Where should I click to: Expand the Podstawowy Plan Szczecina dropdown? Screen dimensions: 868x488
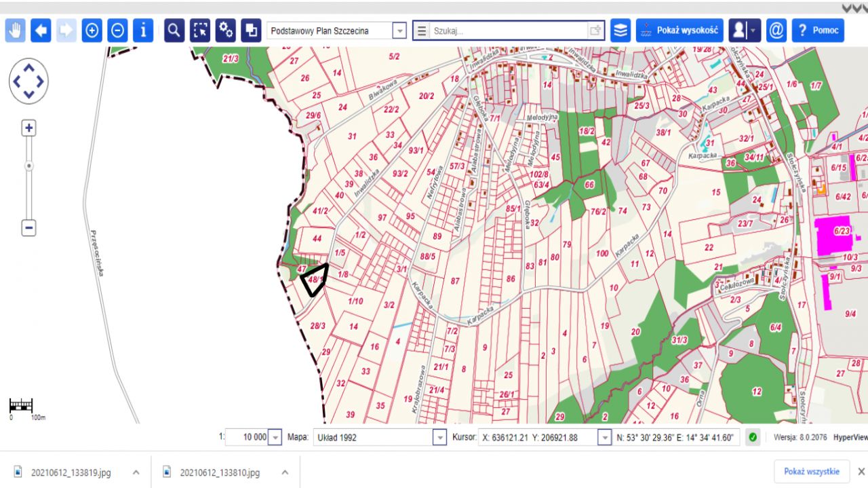399,31
